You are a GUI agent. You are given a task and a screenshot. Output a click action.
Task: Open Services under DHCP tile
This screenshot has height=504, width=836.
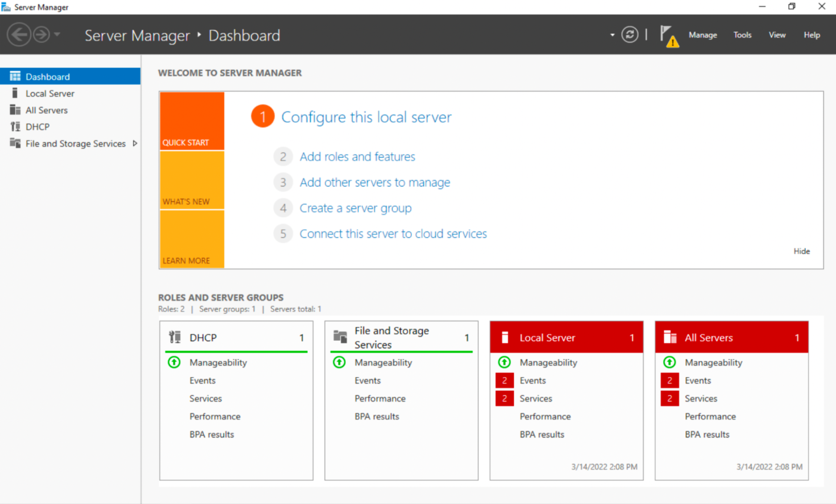[x=206, y=398]
